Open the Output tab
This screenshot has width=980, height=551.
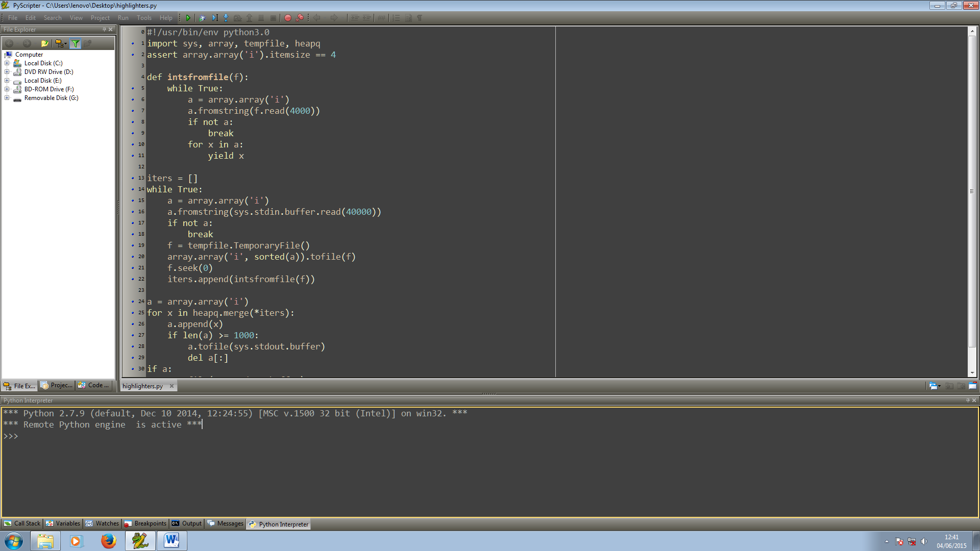pos(187,523)
